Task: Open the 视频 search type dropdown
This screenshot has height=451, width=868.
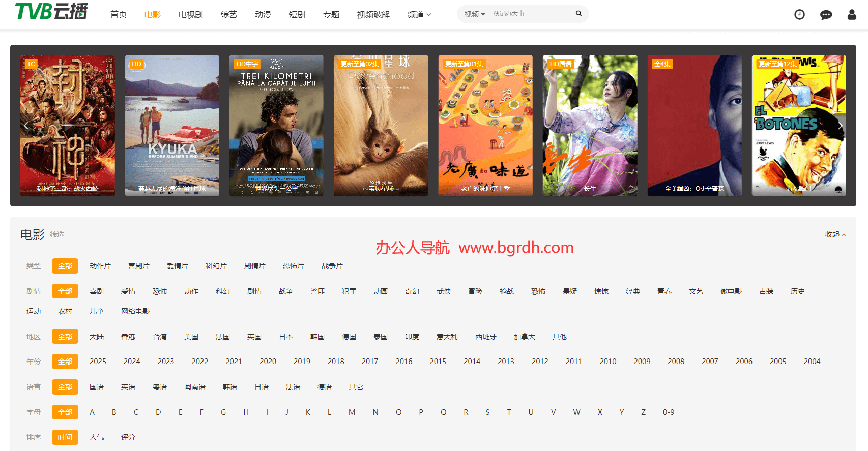Action: point(474,14)
